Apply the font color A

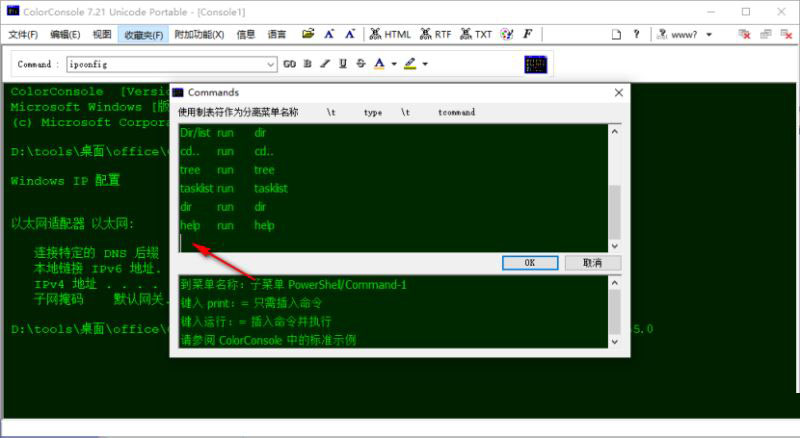[379, 64]
